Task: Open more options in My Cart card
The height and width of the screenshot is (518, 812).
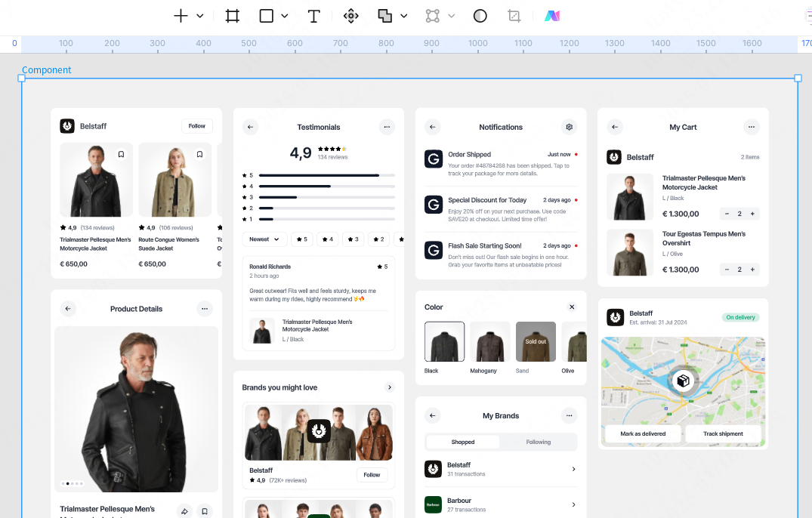Action: [x=752, y=127]
